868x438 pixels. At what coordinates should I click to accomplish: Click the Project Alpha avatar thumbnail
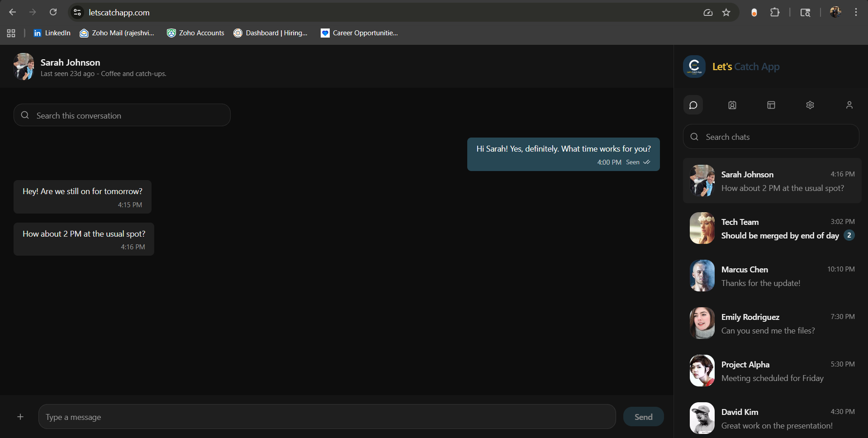pyautogui.click(x=702, y=371)
